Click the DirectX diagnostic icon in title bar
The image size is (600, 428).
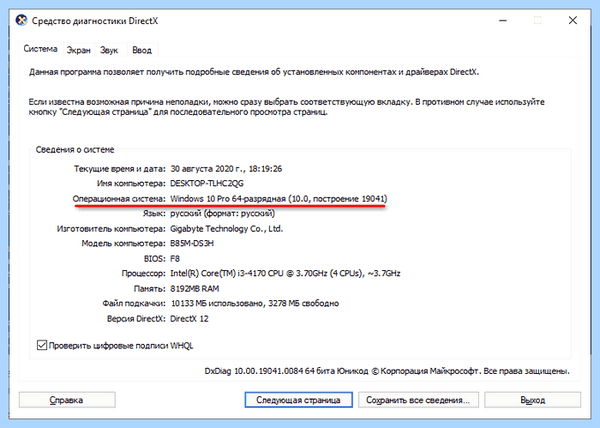tap(21, 20)
